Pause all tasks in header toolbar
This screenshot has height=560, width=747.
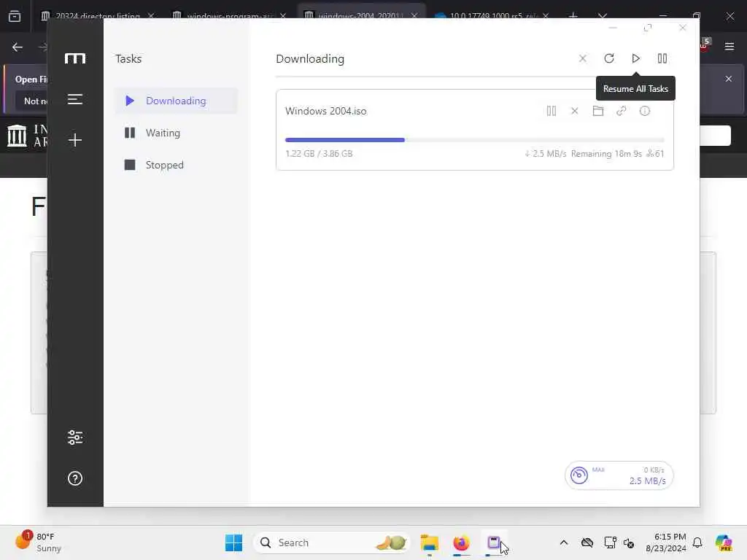662,58
